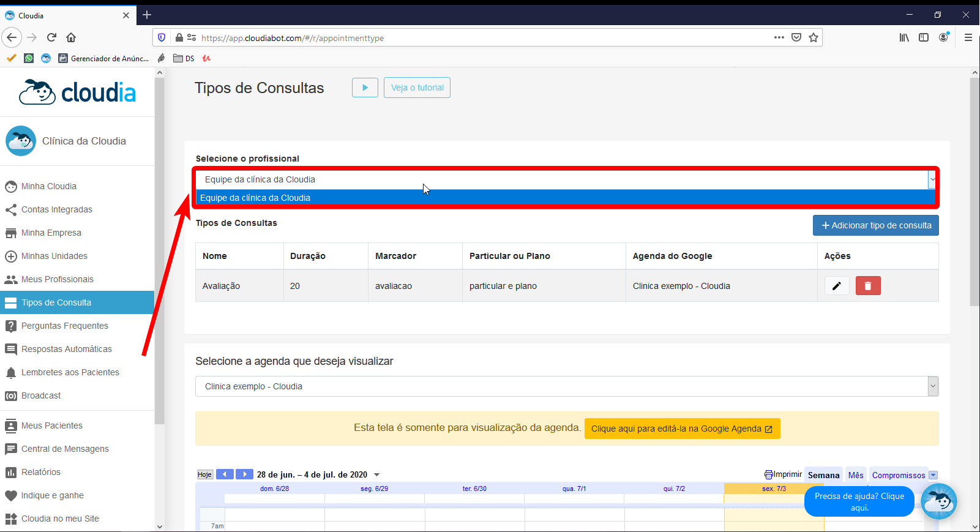Click the tracking protection shield icon
Image resolution: width=980 pixels, height=532 pixels.
162,37
